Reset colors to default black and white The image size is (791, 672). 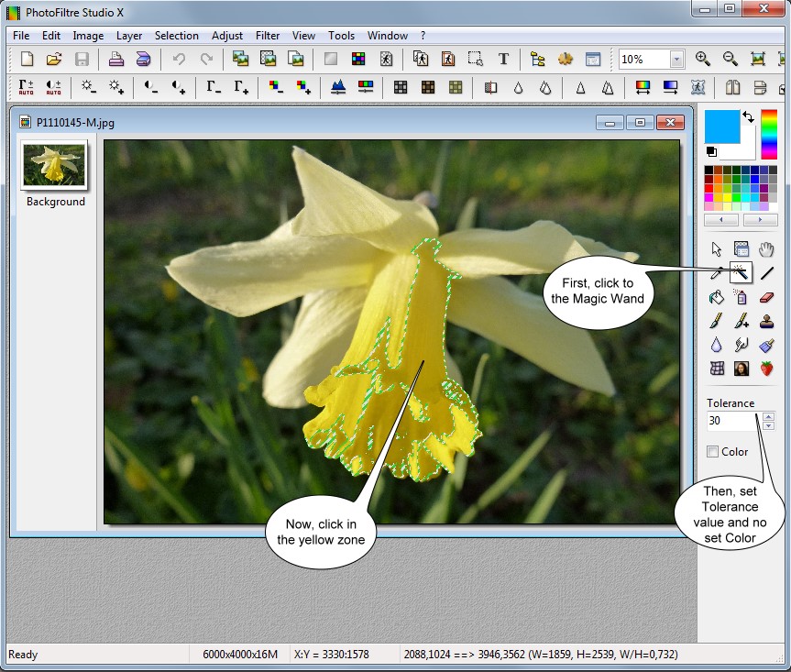click(711, 151)
